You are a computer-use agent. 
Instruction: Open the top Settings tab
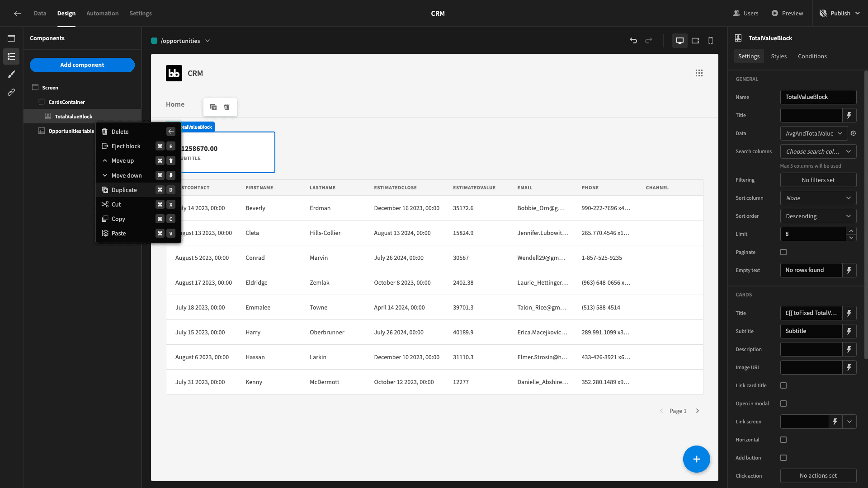point(140,13)
